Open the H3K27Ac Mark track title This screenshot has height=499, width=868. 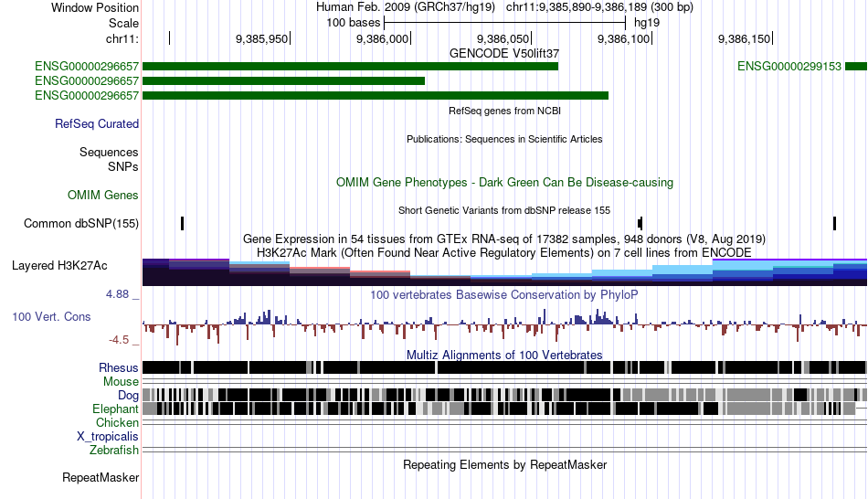pyautogui.click(x=504, y=252)
